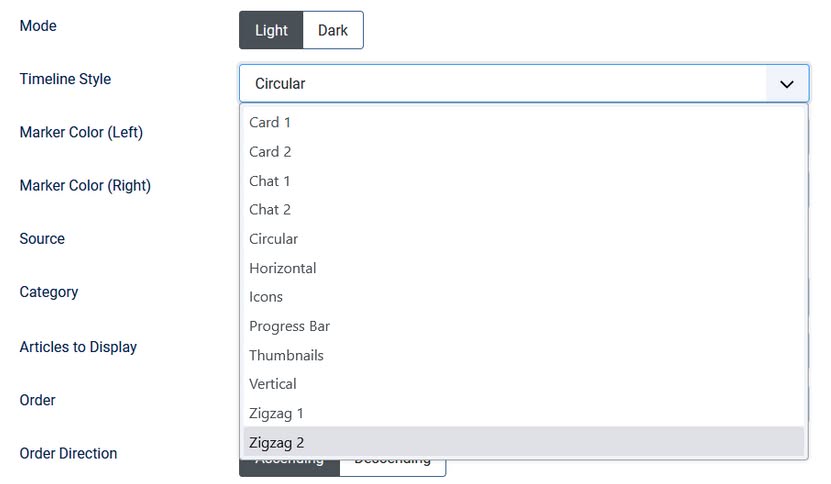Choose the Icons style option

tap(266, 297)
